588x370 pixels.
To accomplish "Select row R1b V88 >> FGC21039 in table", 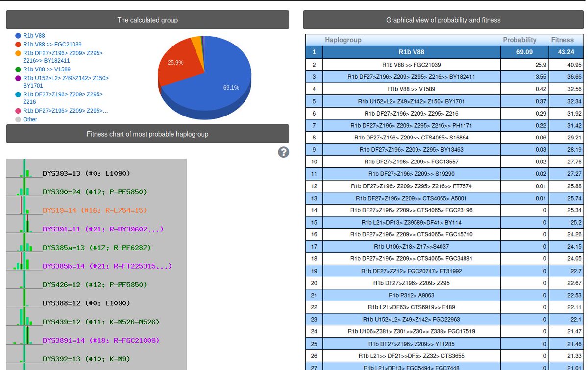I will click(x=444, y=65).
